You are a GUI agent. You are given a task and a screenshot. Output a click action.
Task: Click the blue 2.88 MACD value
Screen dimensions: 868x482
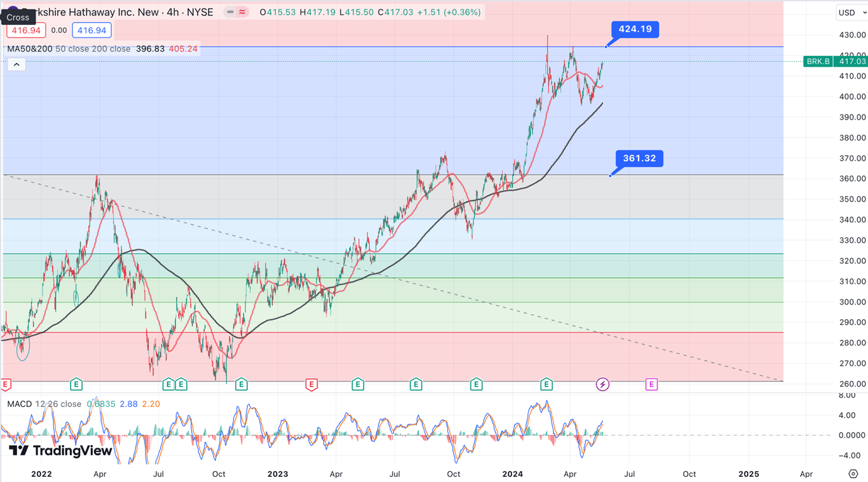[x=128, y=404]
